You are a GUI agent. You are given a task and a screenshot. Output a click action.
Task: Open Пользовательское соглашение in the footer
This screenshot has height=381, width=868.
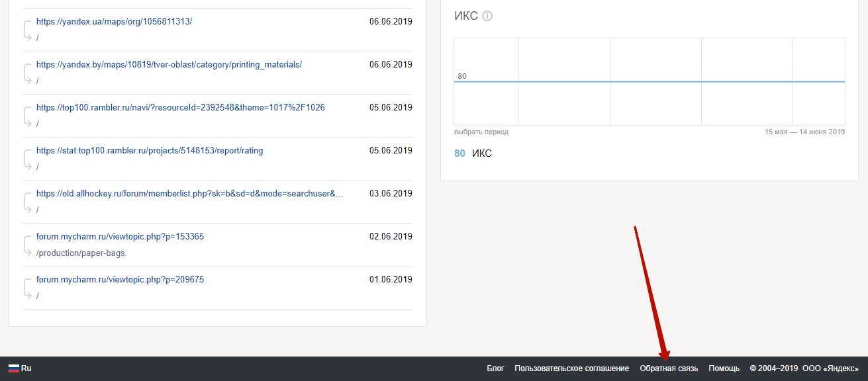click(572, 368)
